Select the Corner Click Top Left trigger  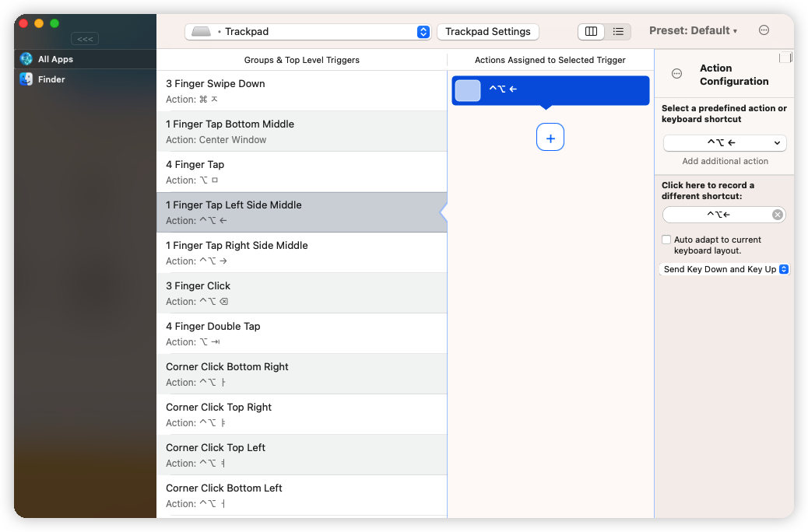301,455
